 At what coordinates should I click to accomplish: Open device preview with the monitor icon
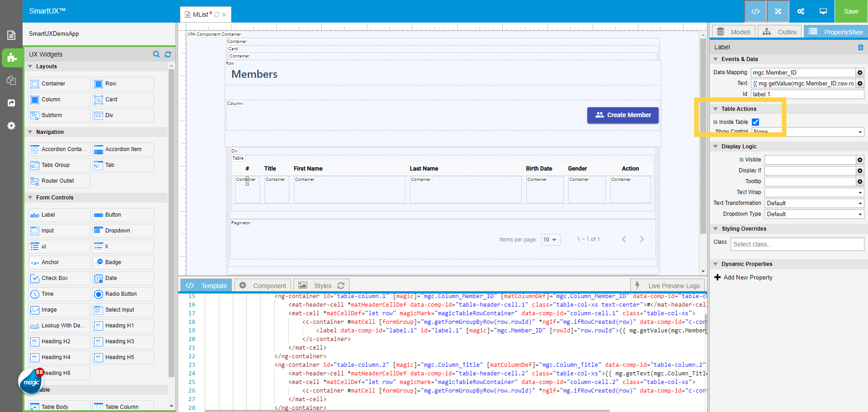(823, 11)
